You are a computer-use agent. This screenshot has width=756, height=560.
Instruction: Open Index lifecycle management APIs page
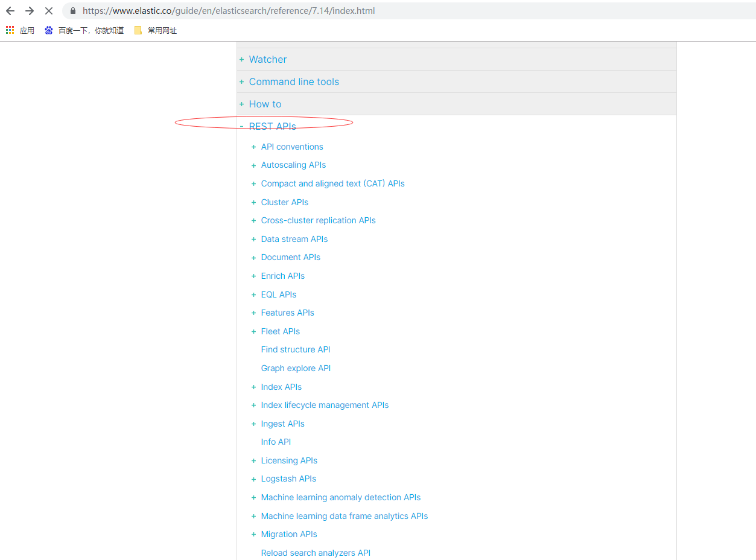tap(325, 405)
